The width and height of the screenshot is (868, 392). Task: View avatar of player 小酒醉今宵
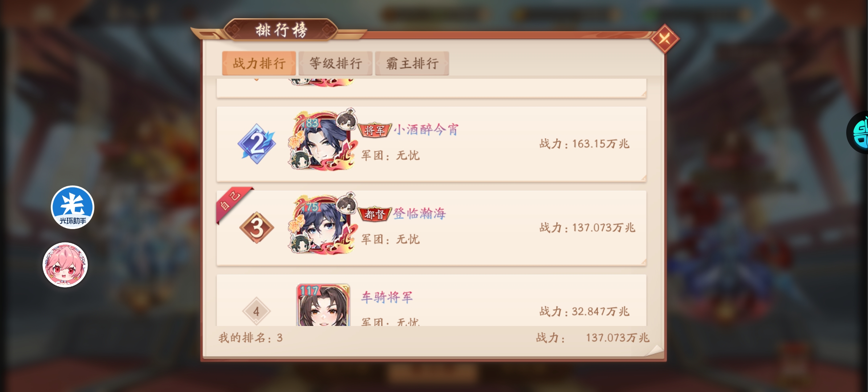(322, 140)
